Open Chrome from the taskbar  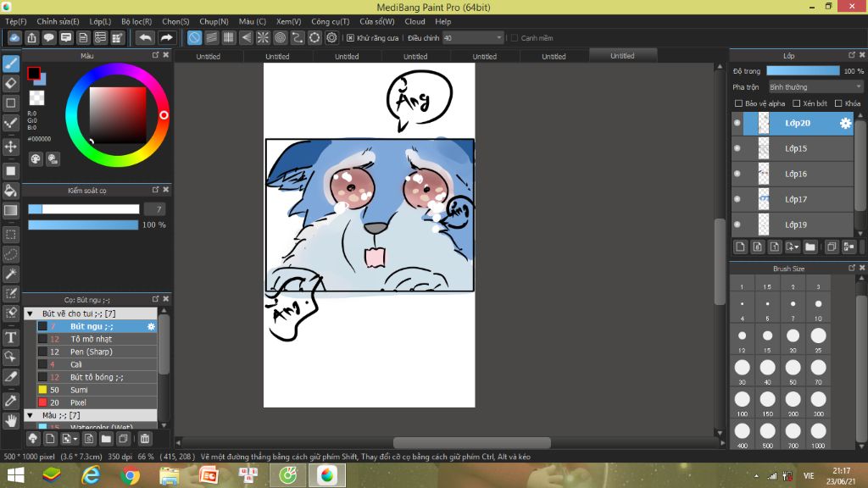click(x=130, y=476)
